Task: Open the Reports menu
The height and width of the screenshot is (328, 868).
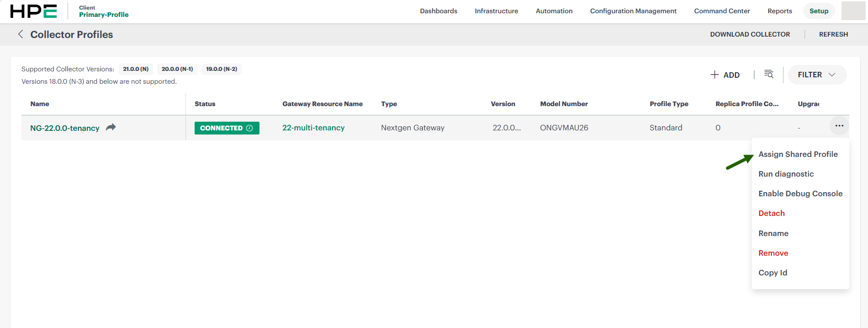Action: tap(780, 11)
